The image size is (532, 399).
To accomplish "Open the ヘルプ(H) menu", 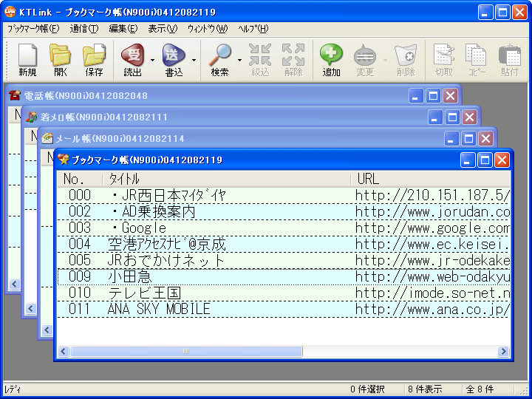I will (253, 29).
